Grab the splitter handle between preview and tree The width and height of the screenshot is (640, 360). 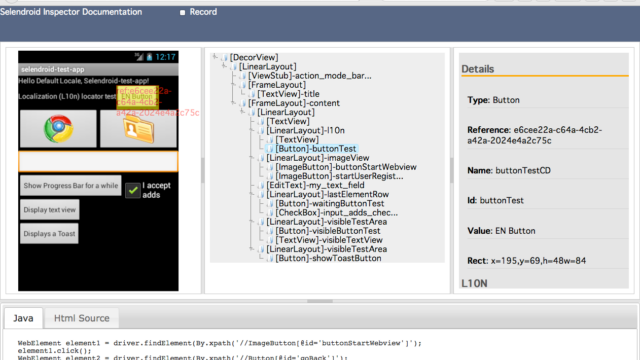(202, 170)
